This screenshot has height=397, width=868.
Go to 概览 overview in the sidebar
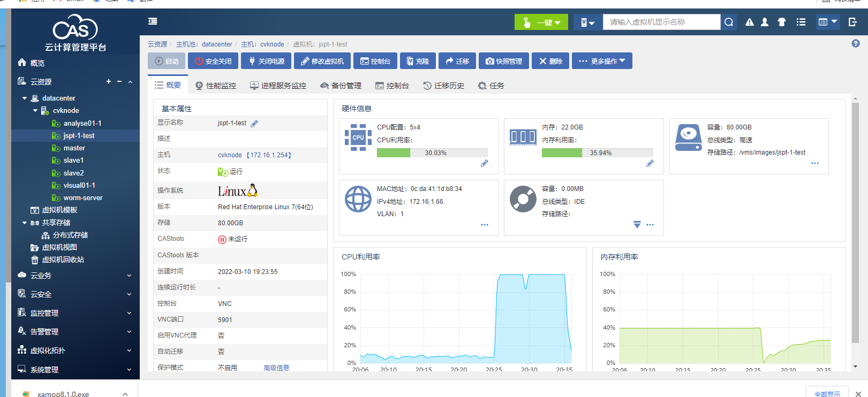37,63
